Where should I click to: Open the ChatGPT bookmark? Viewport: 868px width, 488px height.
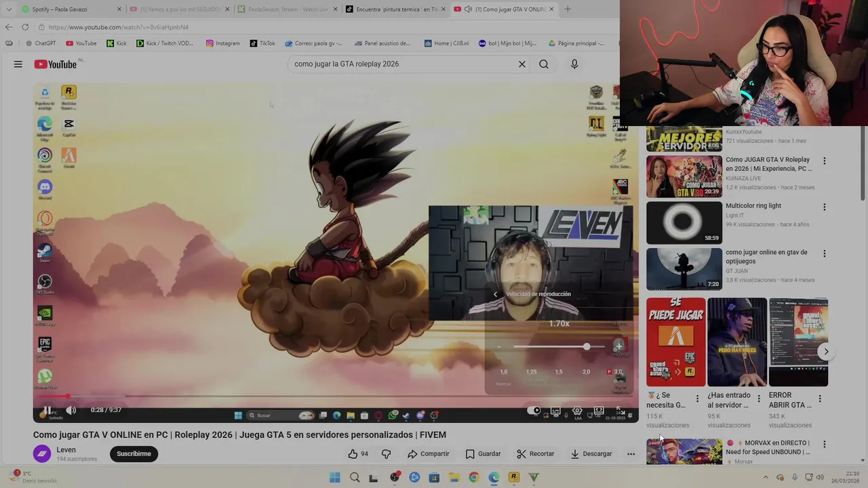tap(40, 43)
